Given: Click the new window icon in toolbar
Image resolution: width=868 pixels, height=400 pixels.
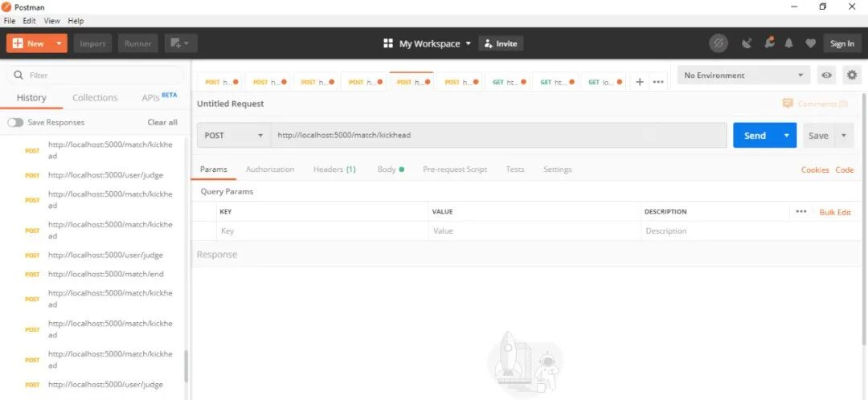Looking at the screenshot, I should [x=181, y=43].
